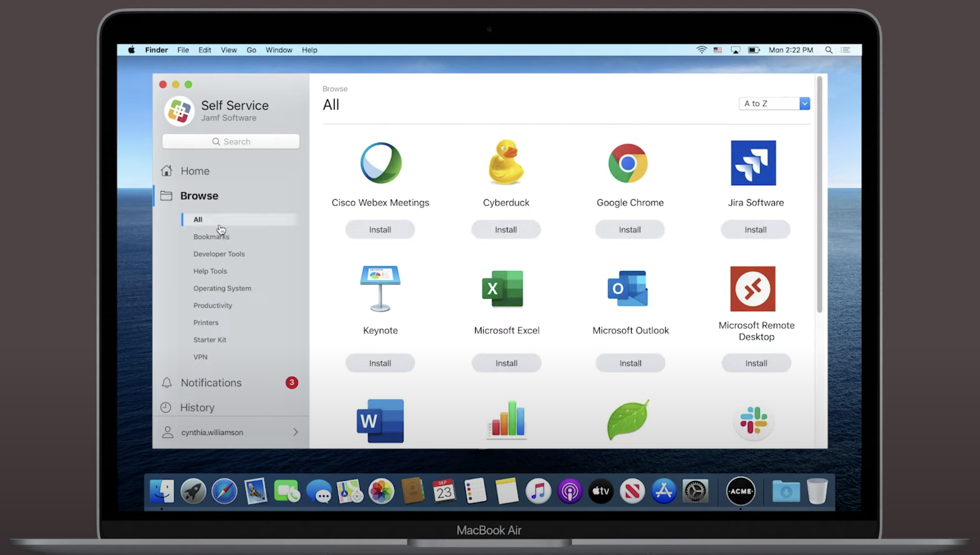Click the Microsoft Word app icon
Screen dimensions: 980x555
tap(380, 421)
